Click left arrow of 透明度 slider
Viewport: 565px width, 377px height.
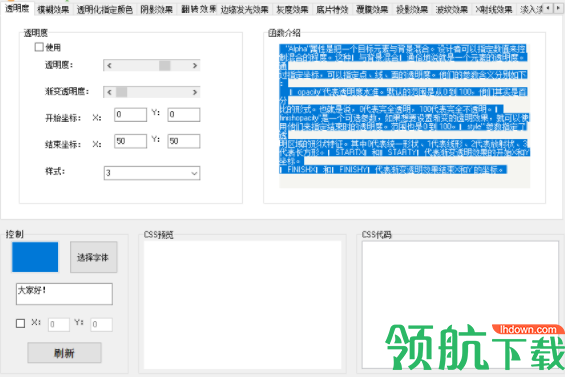point(109,65)
